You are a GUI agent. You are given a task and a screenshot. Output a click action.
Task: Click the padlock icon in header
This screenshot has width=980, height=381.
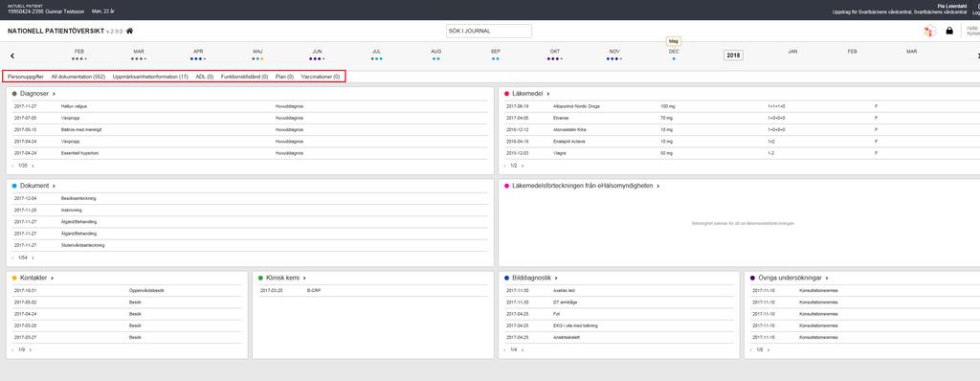[x=949, y=31]
